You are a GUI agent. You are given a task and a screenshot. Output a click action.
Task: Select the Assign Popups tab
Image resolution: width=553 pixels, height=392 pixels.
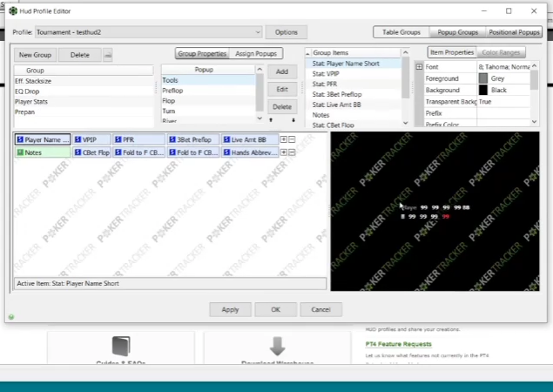click(x=256, y=54)
